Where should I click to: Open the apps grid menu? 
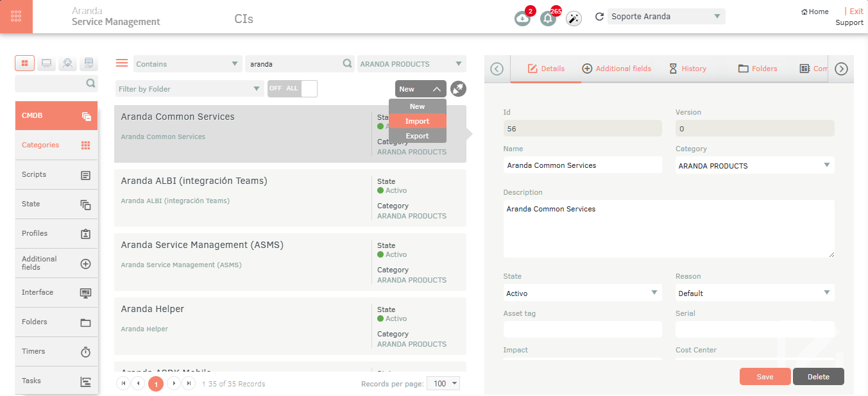click(16, 17)
